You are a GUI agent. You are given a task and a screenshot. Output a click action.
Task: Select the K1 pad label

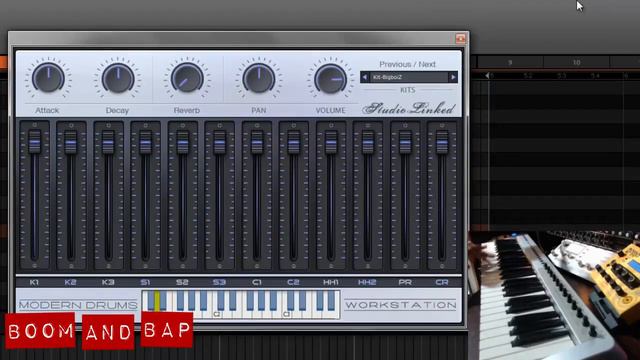tap(34, 282)
